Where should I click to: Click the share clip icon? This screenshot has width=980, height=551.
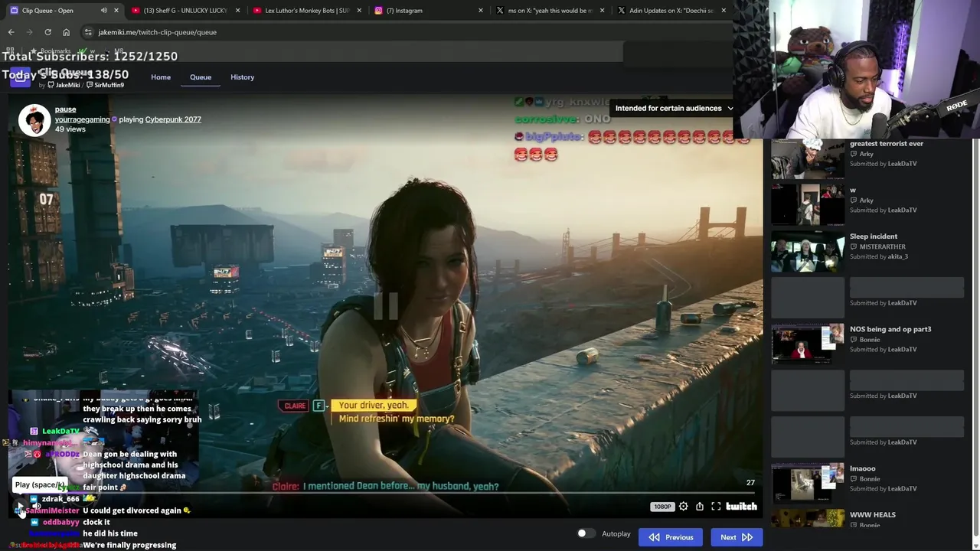pyautogui.click(x=700, y=506)
